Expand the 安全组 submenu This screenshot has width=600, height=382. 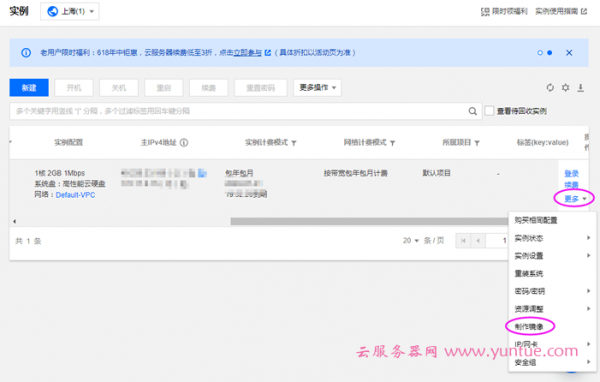point(552,362)
